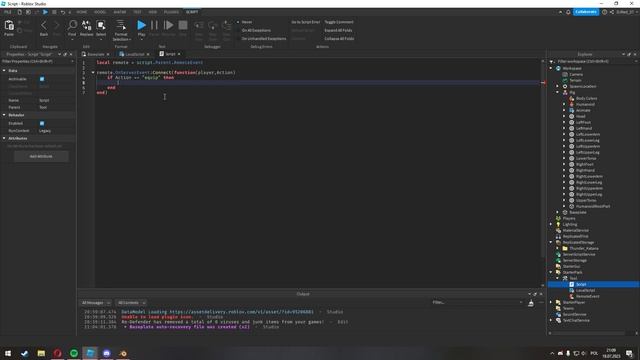Click Toggle Comment in Actions
Screen dimensions: 640x360
(x=339, y=22)
